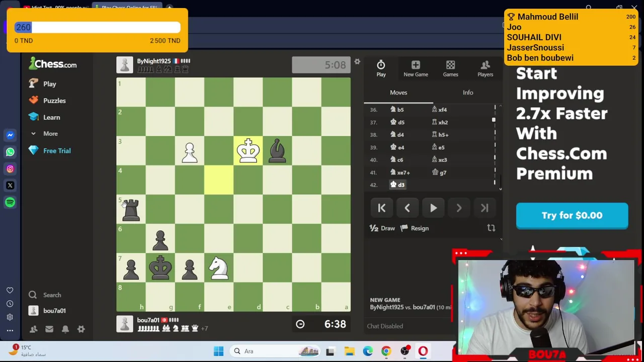Screen dimensions: 644x362
Task: Click the white king on the board
Action: click(x=248, y=150)
